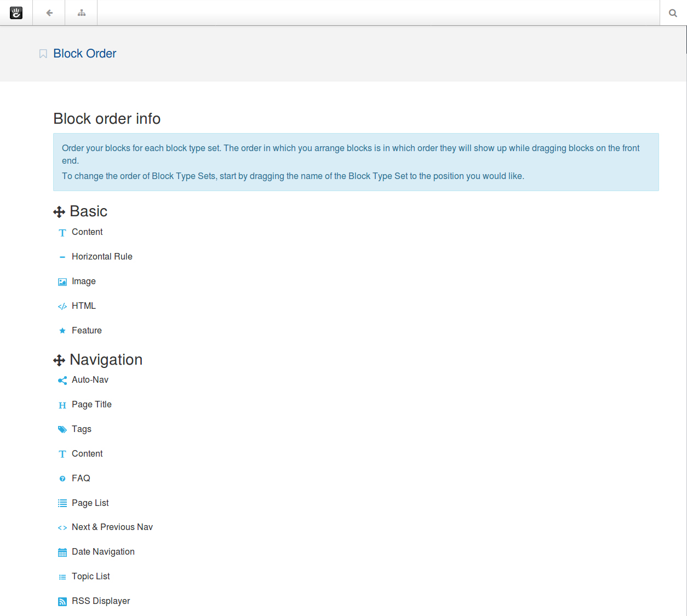
Task: Click the Feature block star icon
Action: (x=62, y=330)
